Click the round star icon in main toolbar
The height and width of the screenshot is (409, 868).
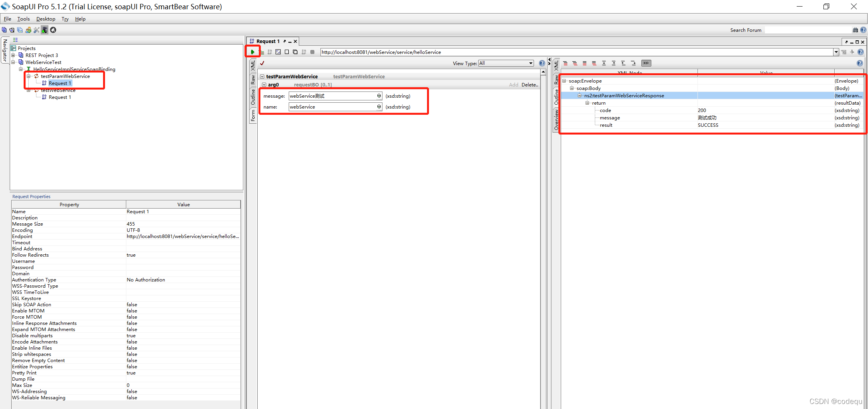53,30
